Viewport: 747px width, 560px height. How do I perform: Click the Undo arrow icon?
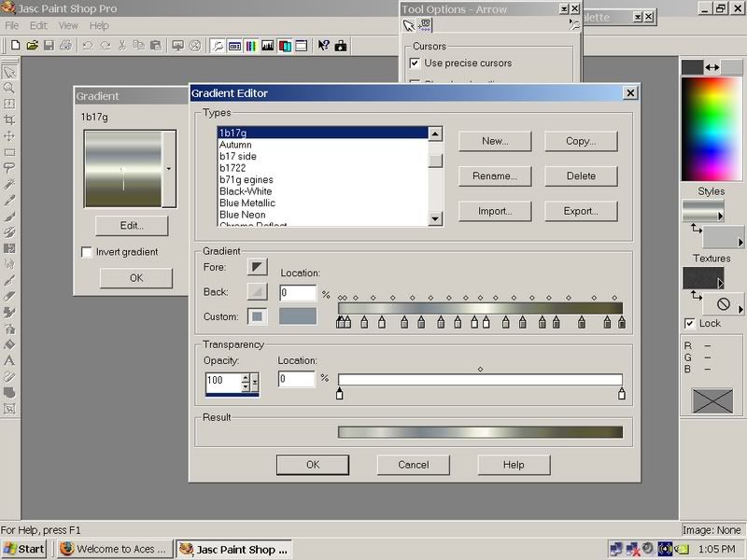point(88,45)
